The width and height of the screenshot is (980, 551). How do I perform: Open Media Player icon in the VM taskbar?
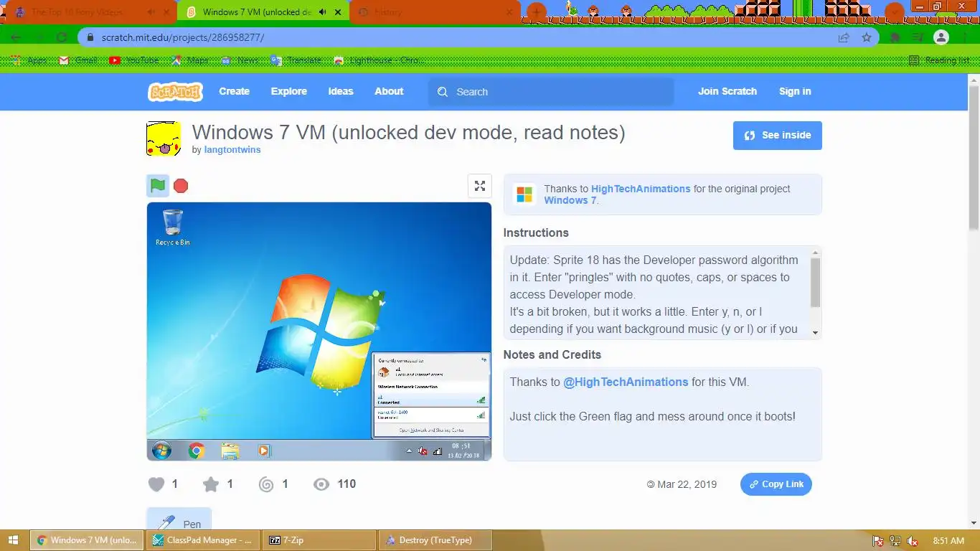[264, 451]
